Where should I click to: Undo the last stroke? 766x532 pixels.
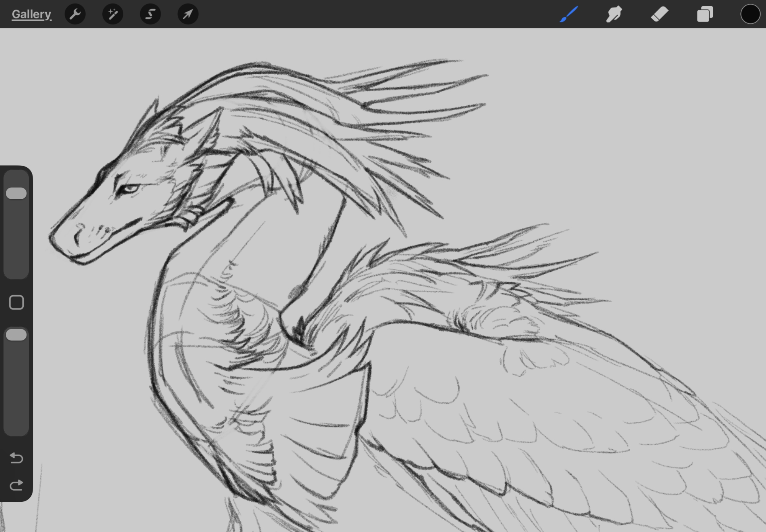(16, 458)
